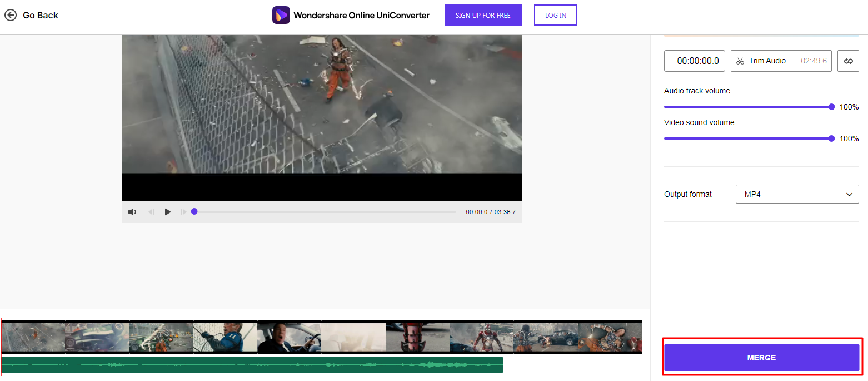
Task: Click the green audio waveform track
Action: point(252,365)
